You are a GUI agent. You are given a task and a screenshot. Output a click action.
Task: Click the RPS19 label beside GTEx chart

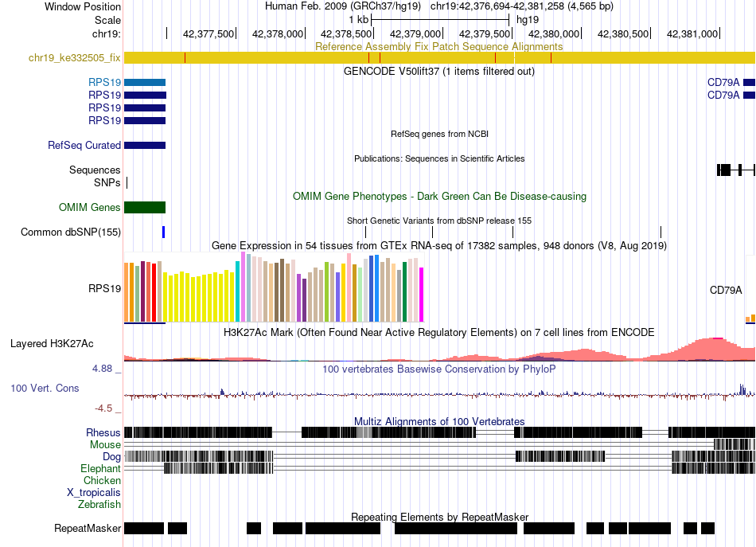tap(104, 288)
